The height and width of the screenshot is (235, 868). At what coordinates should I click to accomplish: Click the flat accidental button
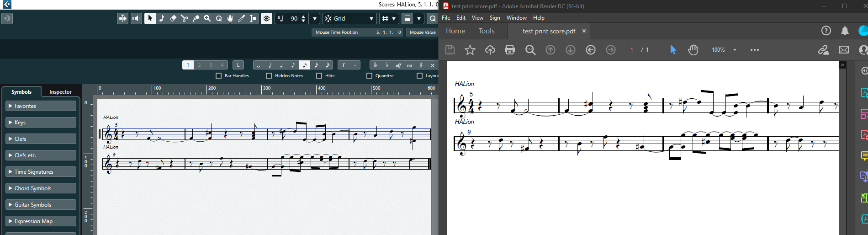click(387, 65)
